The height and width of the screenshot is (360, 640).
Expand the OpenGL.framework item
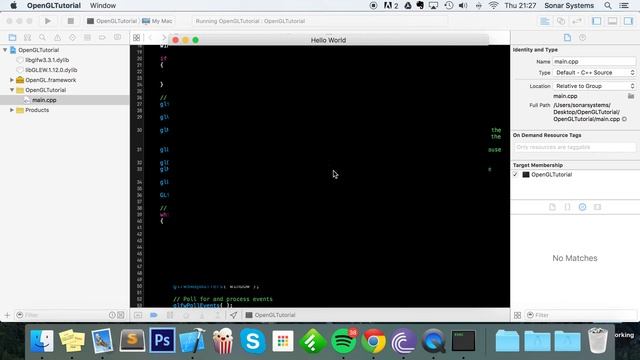point(12,80)
